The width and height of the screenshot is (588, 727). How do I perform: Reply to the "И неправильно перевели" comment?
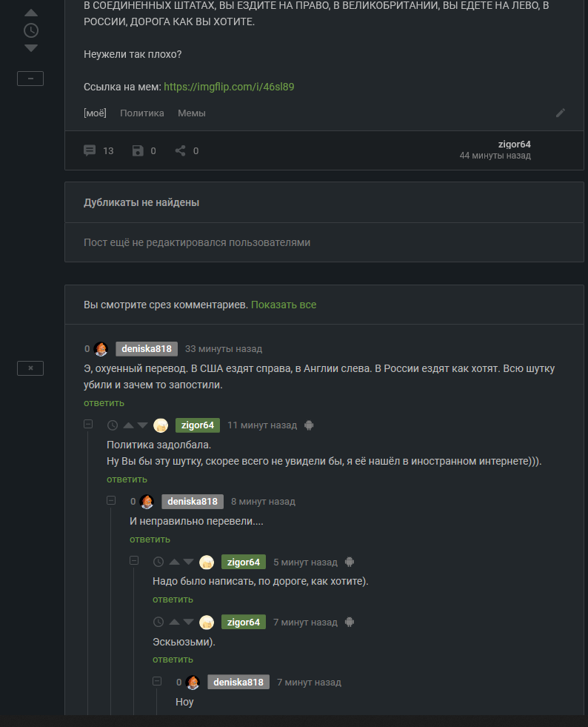pos(150,539)
